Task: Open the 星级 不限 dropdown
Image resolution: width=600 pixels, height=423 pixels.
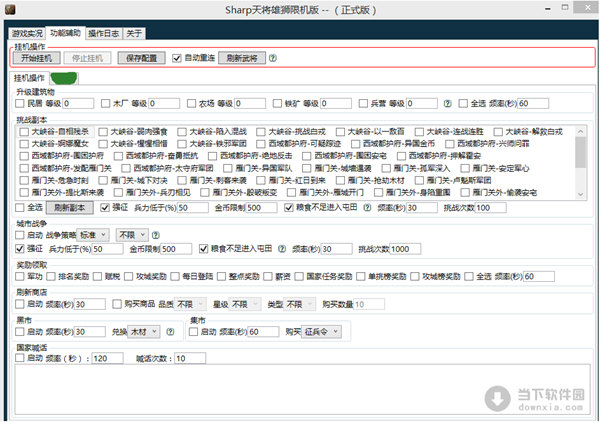Action: click(245, 304)
